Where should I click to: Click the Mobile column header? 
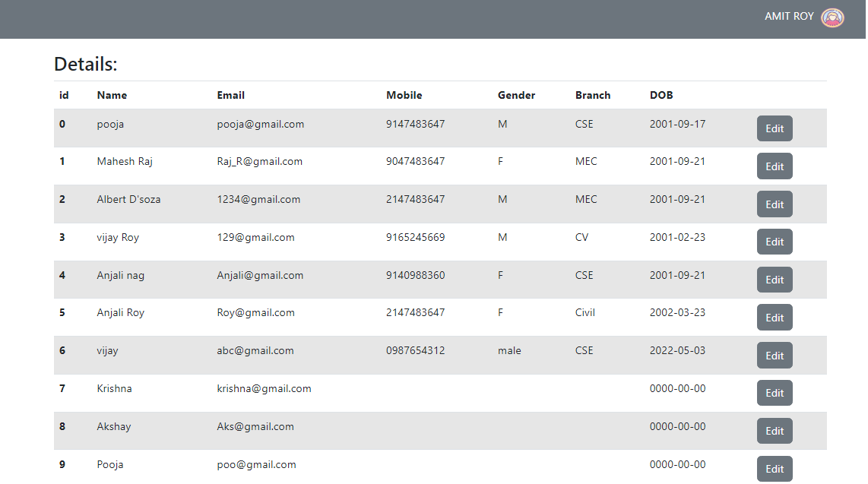click(404, 95)
